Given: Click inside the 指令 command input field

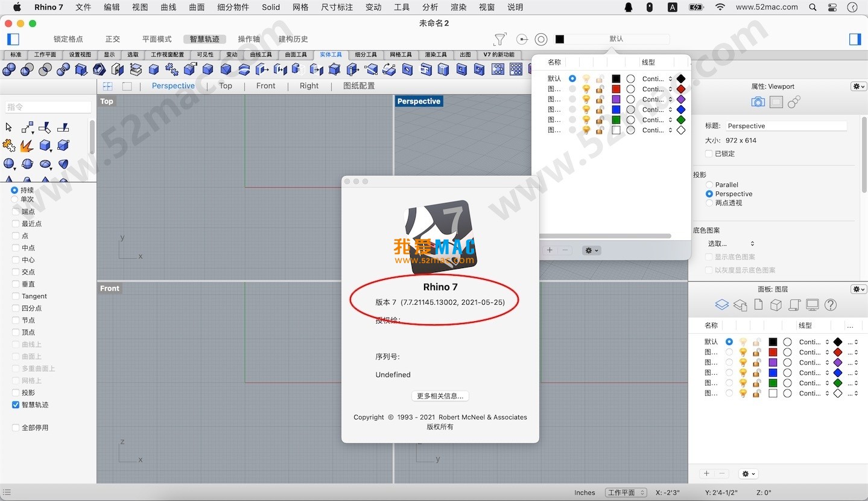Looking at the screenshot, I should coord(48,106).
